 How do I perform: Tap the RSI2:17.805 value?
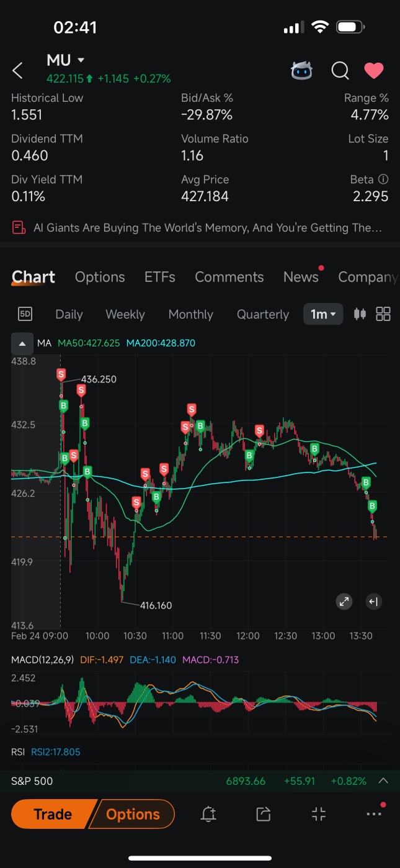click(x=56, y=752)
